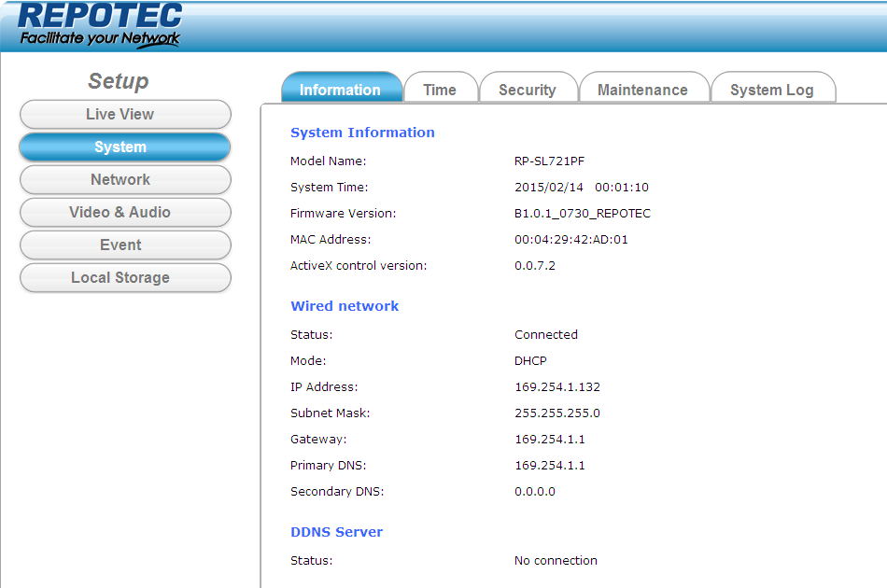Image resolution: width=887 pixels, height=588 pixels.
Task: Click the System Information section heading
Action: (x=362, y=133)
